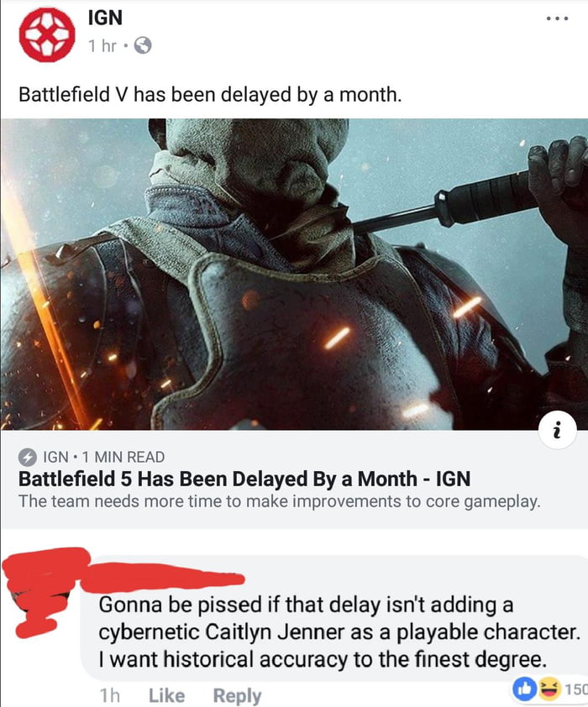Click the article description about core gameplay
Image resolution: width=588 pixels, height=707 pixels.
279,501
